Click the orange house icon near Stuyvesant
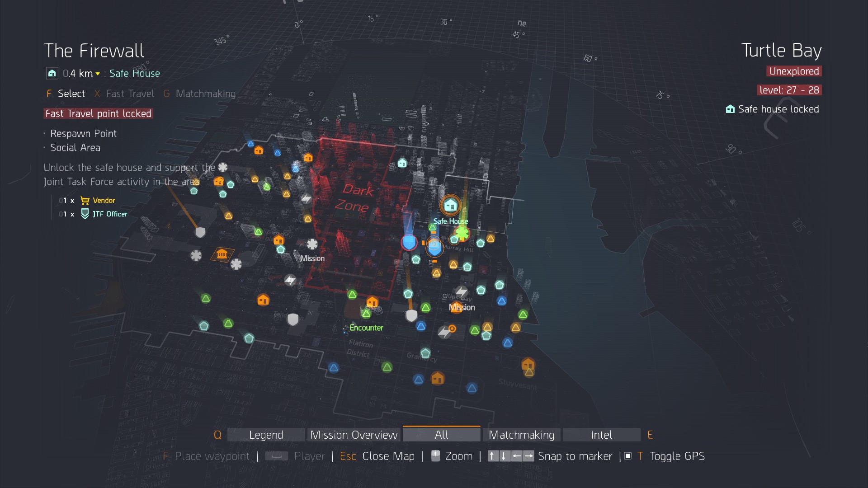Image resolution: width=868 pixels, height=488 pixels. (x=528, y=364)
